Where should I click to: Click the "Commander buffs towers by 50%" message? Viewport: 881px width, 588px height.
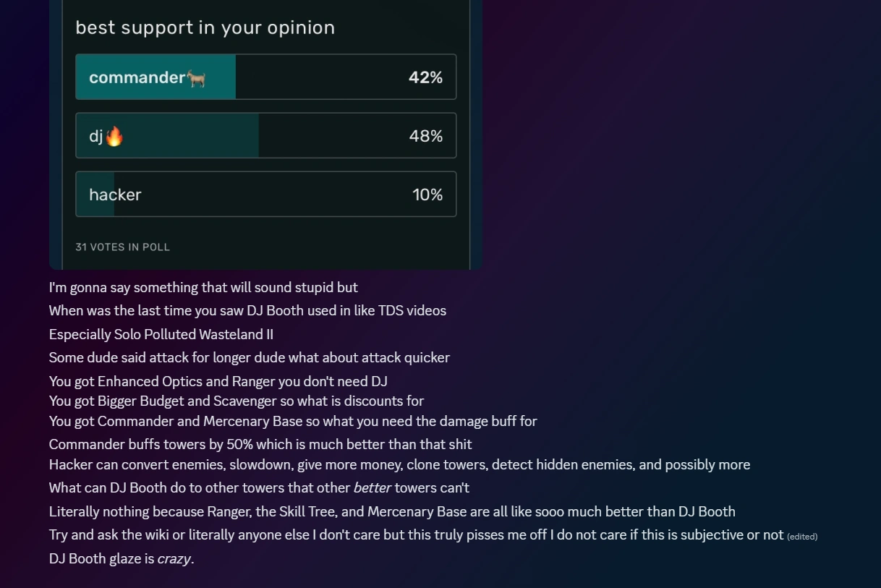[260, 444]
